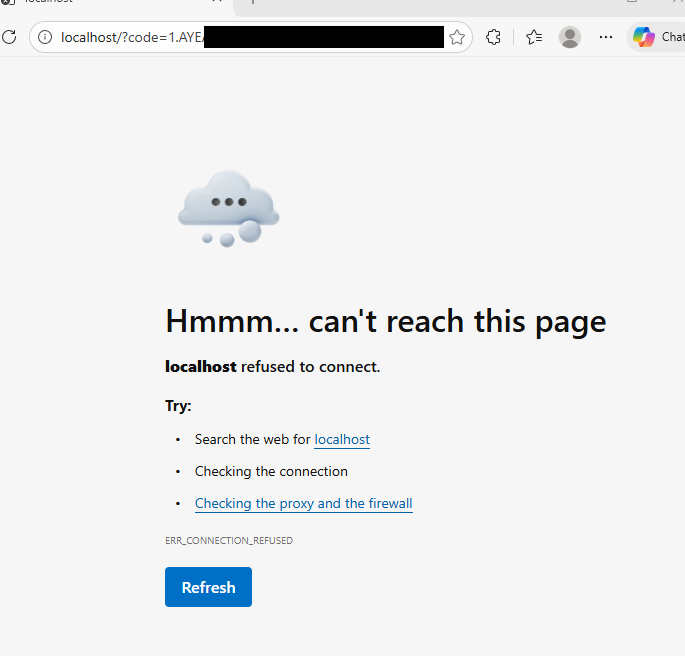Screen dimensions: 685x656
Task: Switch to the second browser tab
Action: 400,4
